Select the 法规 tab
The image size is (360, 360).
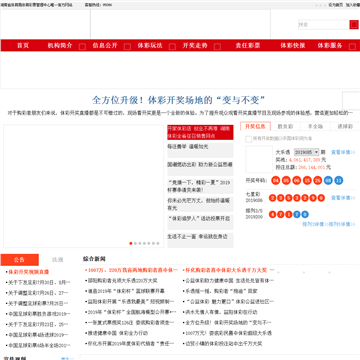[x=58, y=260]
